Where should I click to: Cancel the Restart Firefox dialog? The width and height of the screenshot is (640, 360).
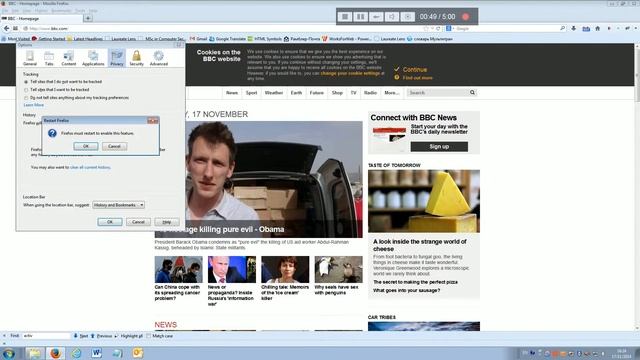pyautogui.click(x=114, y=146)
